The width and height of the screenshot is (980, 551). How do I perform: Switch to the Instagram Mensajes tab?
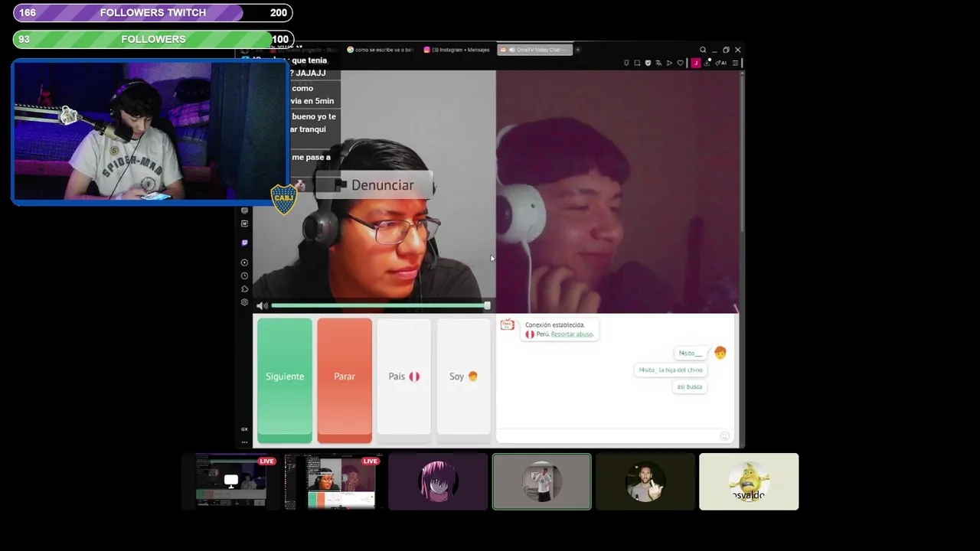[x=457, y=50]
